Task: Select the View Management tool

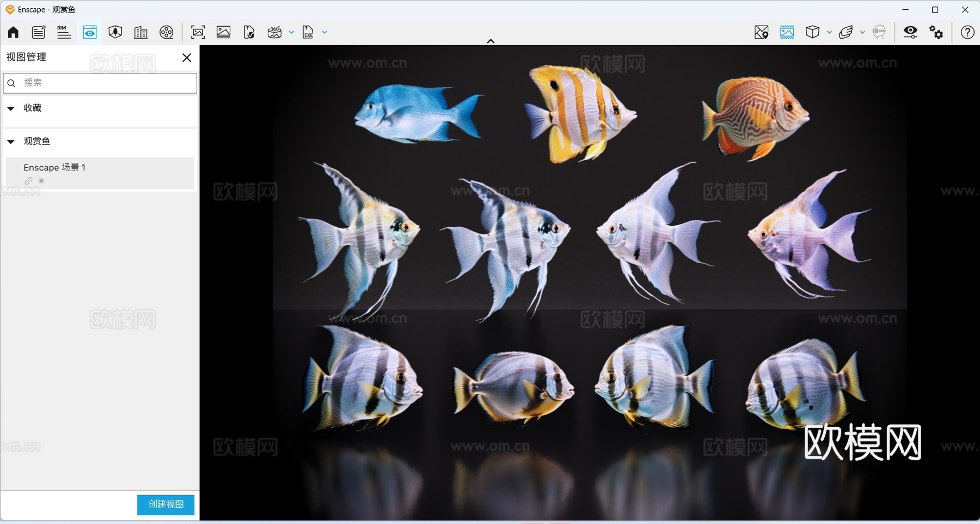Action: [x=89, y=32]
